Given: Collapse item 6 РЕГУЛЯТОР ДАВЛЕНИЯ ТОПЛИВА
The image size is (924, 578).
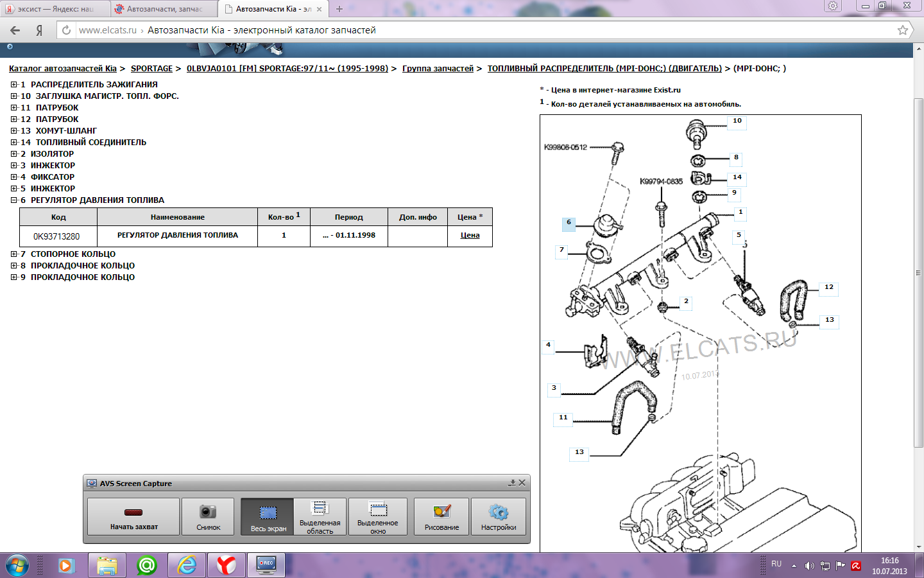Looking at the screenshot, I should (x=14, y=200).
